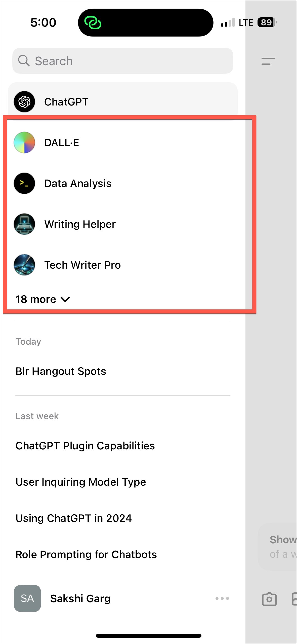Image resolution: width=297 pixels, height=644 pixels.
Task: Open ChatGPT Plugin Capabilities conversation
Action: pos(85,446)
